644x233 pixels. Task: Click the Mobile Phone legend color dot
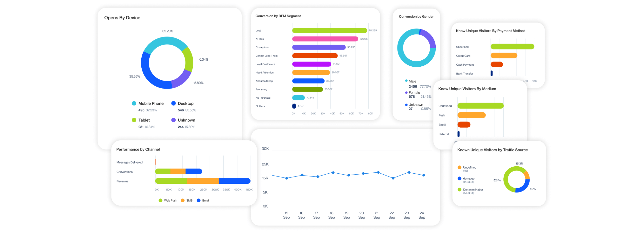pos(134,103)
